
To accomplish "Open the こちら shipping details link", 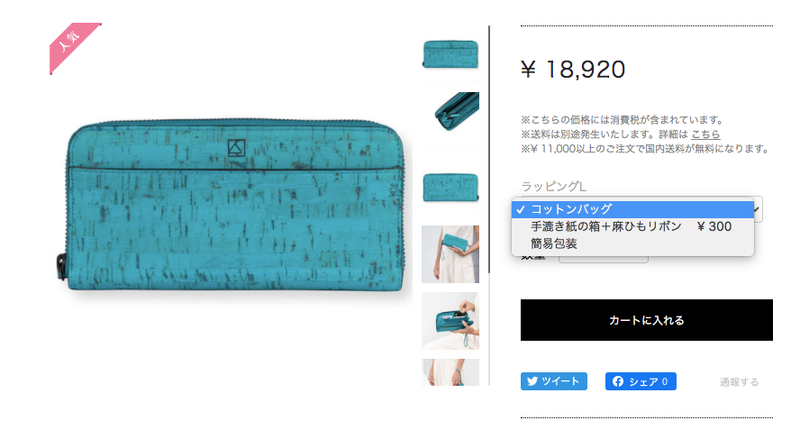I will (705, 134).
